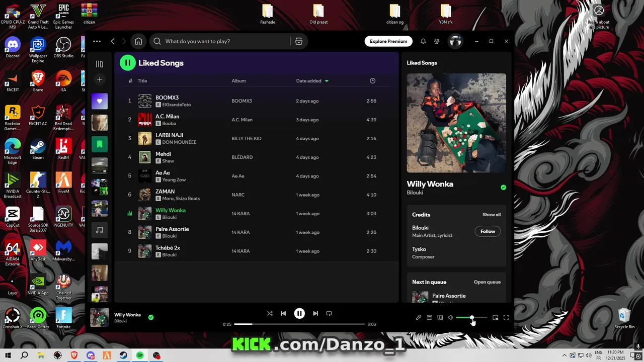Open the Steam icon on the taskbar
This screenshot has width=644, height=362.
pos(123,355)
